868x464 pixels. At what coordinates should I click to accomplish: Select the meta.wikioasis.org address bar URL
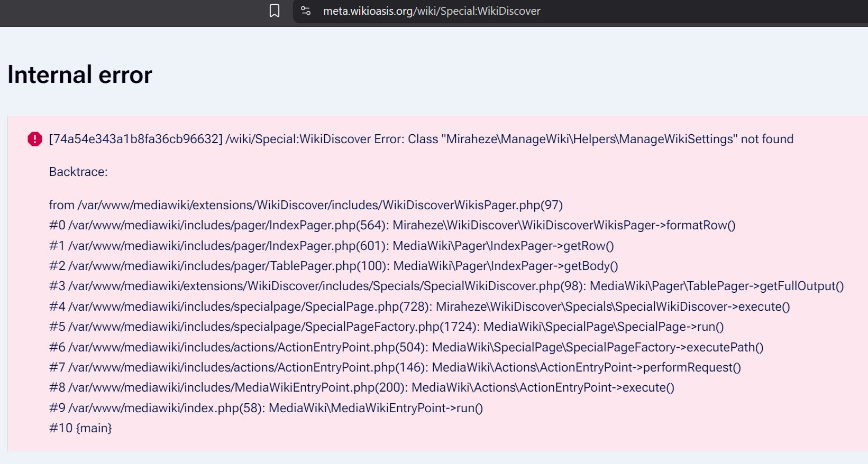tap(432, 11)
